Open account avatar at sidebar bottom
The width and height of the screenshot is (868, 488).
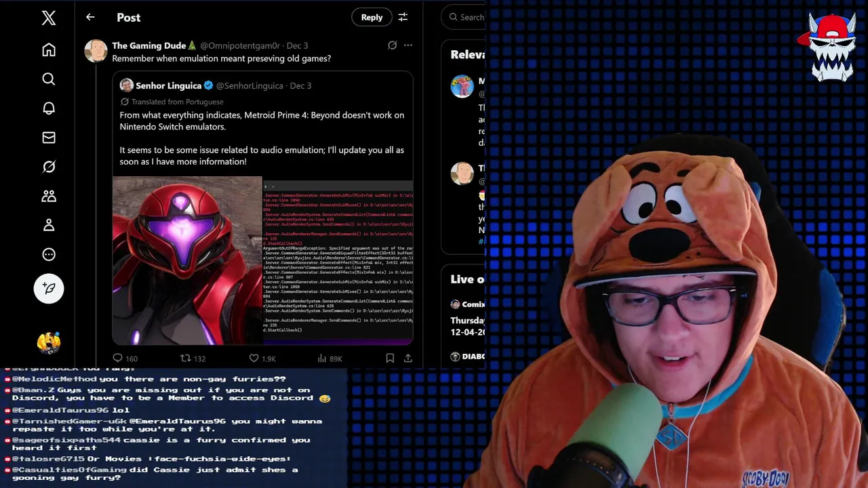coord(49,344)
